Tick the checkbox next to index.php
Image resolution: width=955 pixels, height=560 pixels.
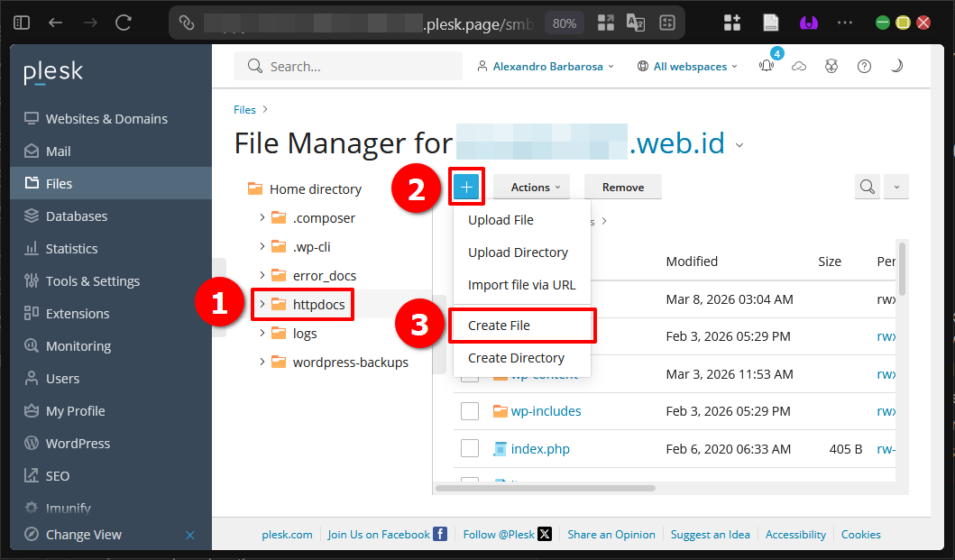pos(470,448)
